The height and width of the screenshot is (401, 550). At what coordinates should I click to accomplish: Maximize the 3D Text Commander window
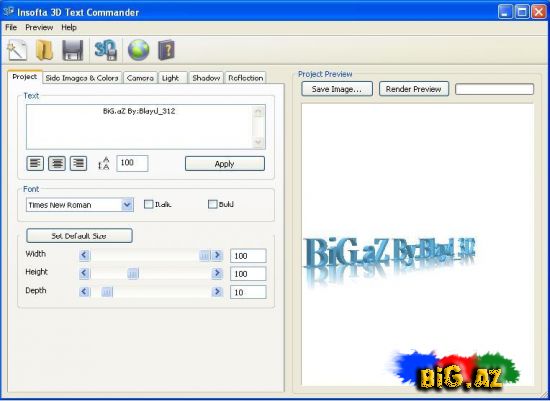pyautogui.click(x=522, y=12)
